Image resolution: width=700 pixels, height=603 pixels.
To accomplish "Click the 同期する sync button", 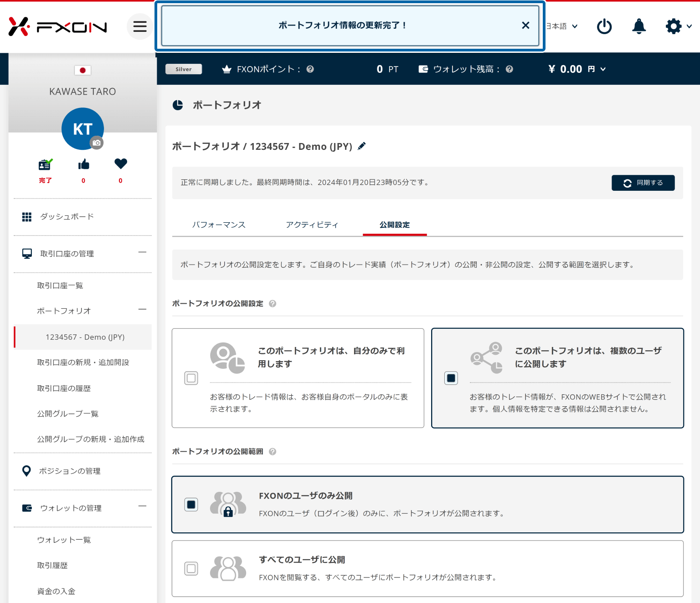I will pyautogui.click(x=643, y=183).
